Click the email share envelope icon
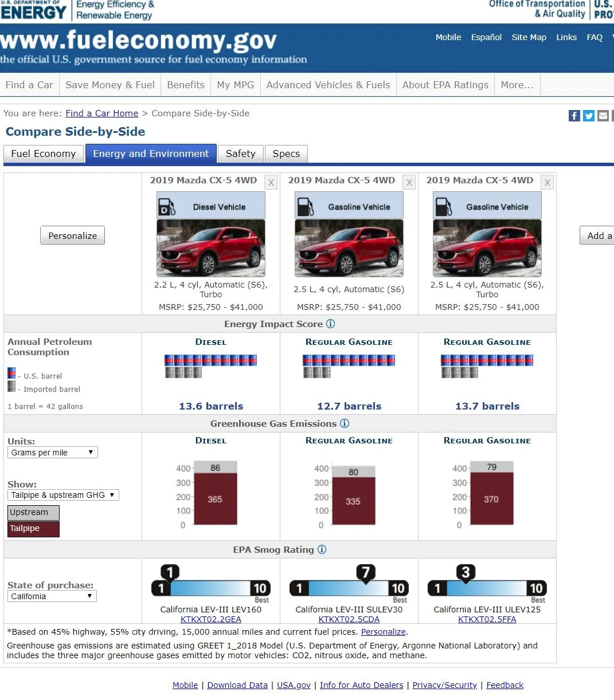 click(x=603, y=116)
